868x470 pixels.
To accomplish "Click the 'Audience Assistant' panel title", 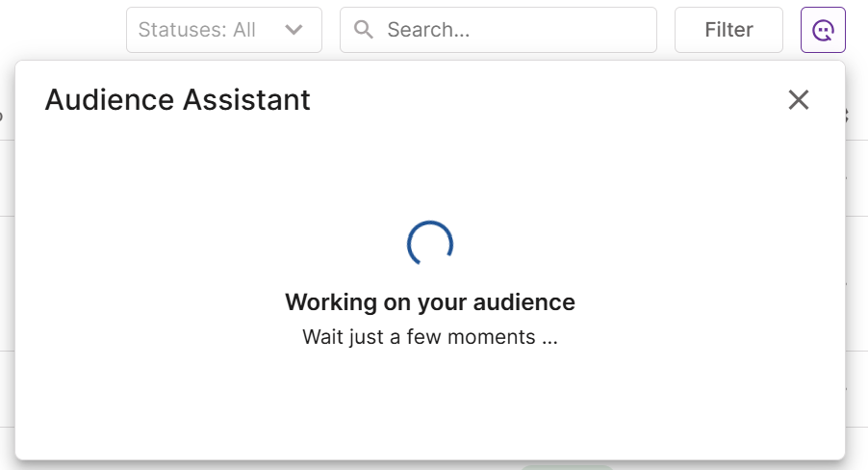I will (x=178, y=100).
